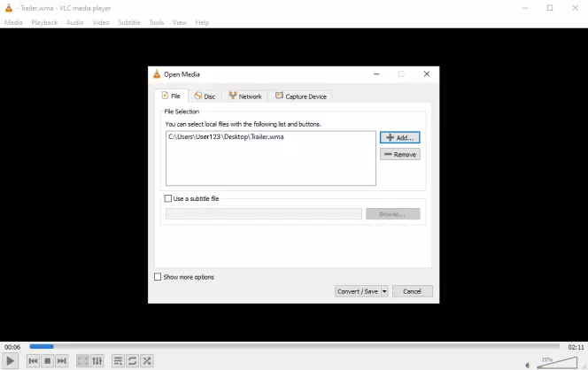Minimize the Open Media dialog
The width and height of the screenshot is (588, 370).
376,74
